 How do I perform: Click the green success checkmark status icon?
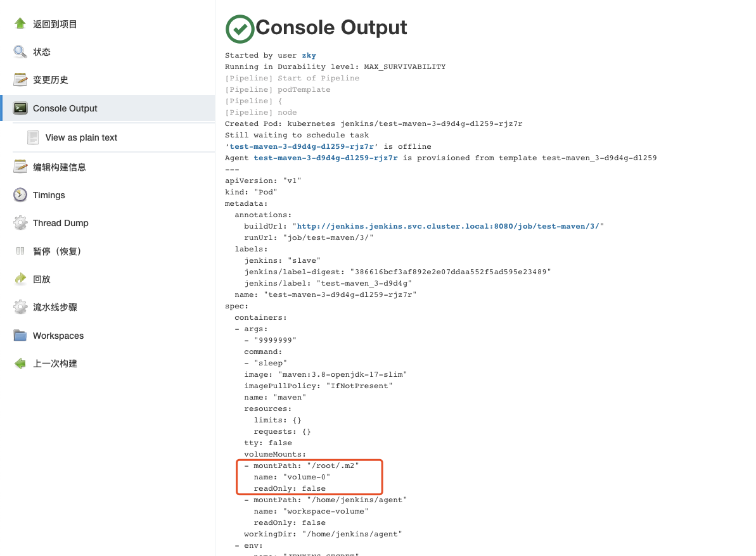click(240, 29)
